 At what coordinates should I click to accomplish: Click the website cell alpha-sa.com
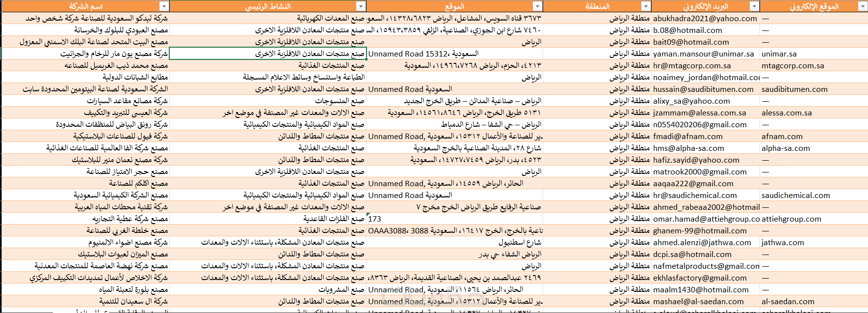click(x=814, y=148)
